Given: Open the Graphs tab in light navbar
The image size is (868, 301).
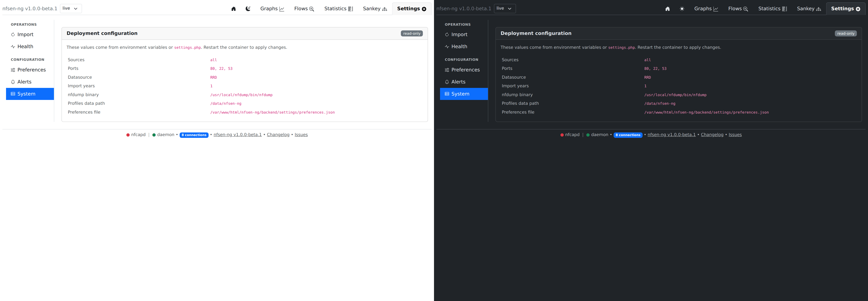Looking at the screenshot, I should point(272,9).
